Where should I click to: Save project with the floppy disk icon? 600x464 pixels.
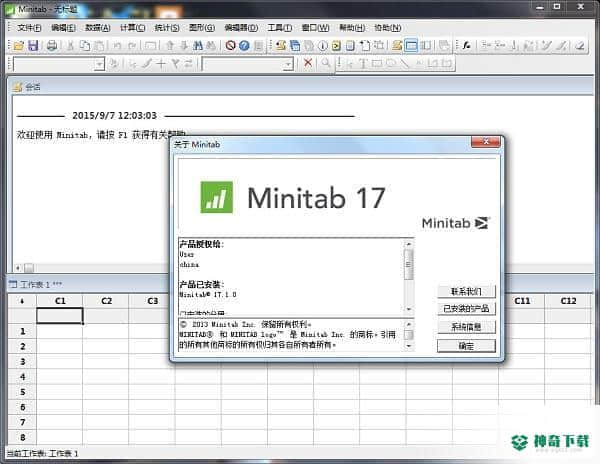[33, 46]
